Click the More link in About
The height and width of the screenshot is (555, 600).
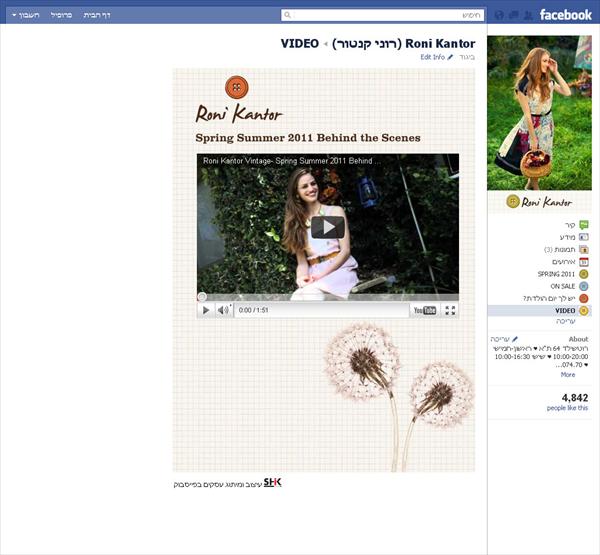568,375
